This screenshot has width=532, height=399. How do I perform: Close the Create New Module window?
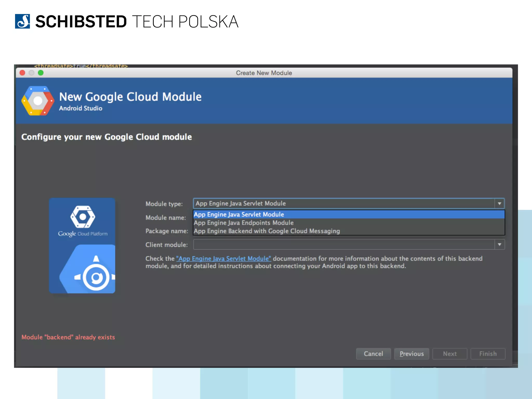pos(22,73)
